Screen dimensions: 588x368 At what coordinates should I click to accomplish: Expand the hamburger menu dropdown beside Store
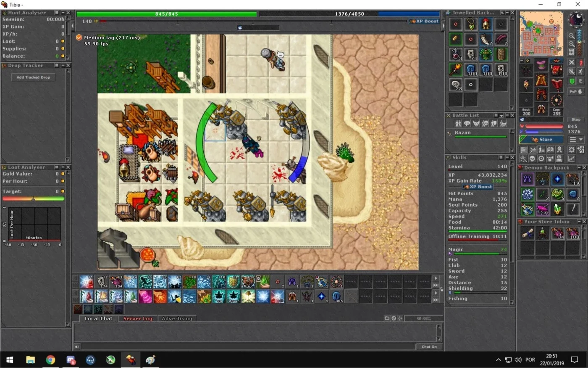pos(576,140)
